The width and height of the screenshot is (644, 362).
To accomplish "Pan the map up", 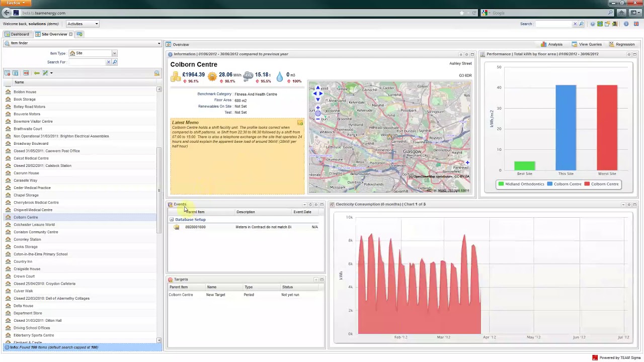I will 317,88.
